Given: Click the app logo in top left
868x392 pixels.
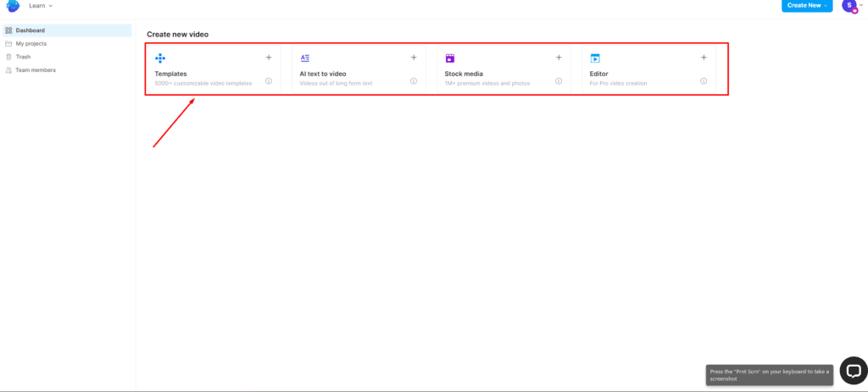Looking at the screenshot, I should tap(13, 6).
